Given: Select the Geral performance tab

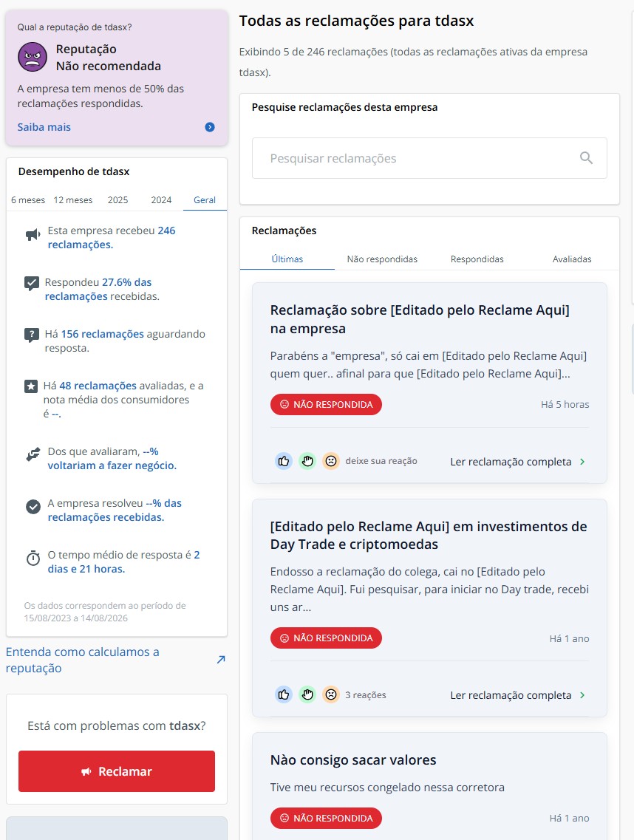Looking at the screenshot, I should point(205,199).
